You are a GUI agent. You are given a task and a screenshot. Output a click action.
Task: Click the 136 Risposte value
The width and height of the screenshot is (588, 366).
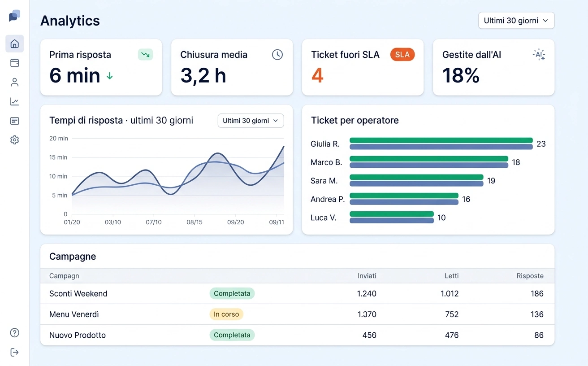[537, 314]
